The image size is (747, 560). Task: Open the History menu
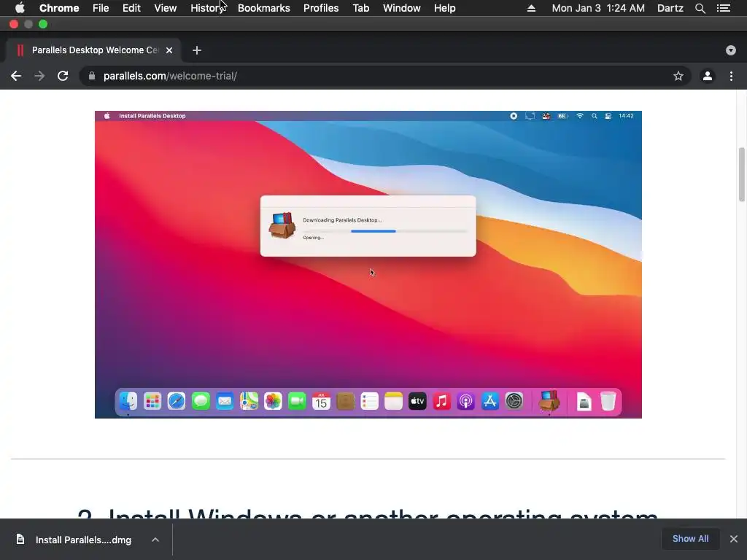click(x=207, y=8)
